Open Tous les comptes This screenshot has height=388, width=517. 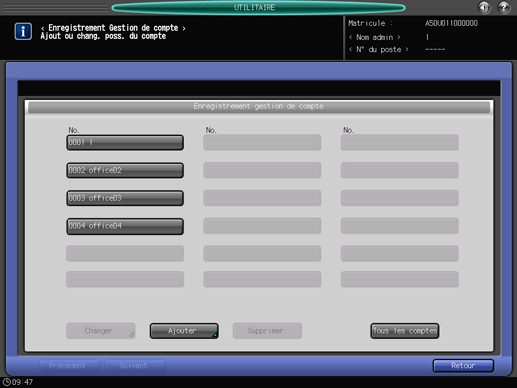point(405,331)
